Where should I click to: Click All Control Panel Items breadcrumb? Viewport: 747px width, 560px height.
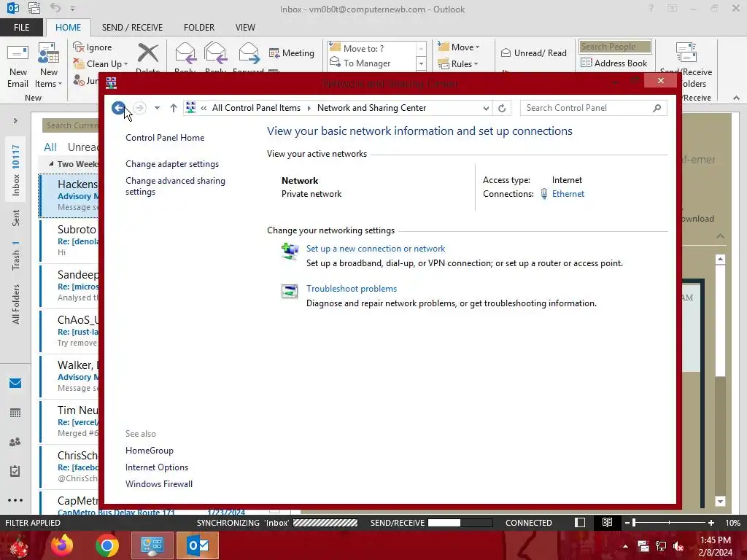pos(256,108)
